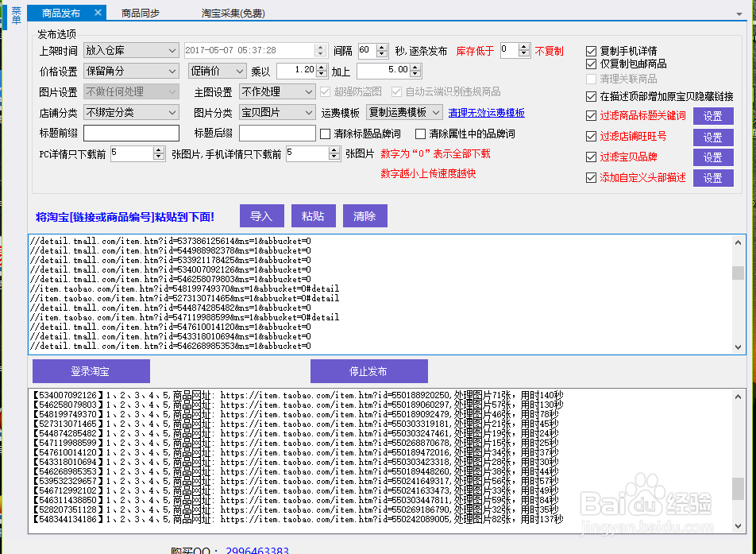Viewport: 756px width, 554px height.
Task: Click the 粘贴 button
Action: (314, 215)
